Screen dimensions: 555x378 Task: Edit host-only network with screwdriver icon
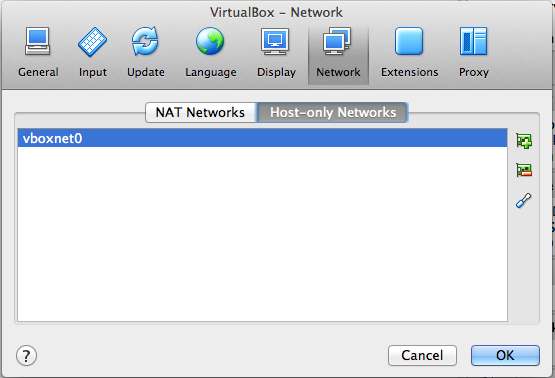coord(524,200)
